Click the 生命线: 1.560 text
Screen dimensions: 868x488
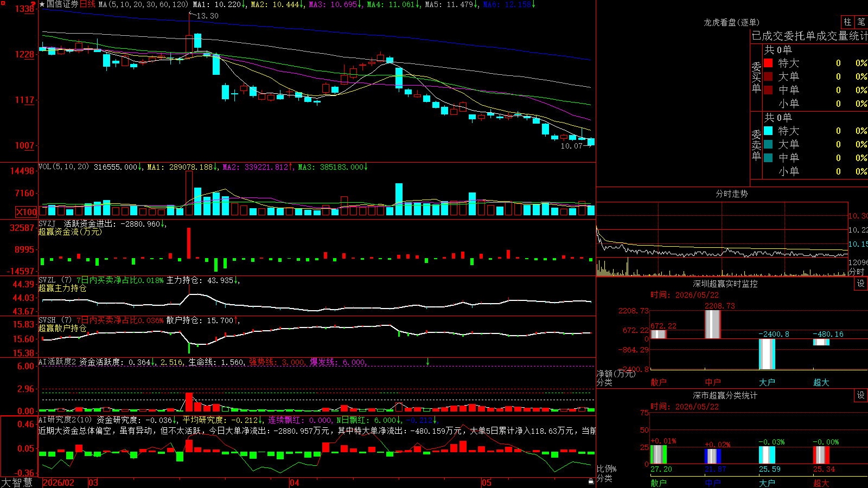(x=216, y=362)
